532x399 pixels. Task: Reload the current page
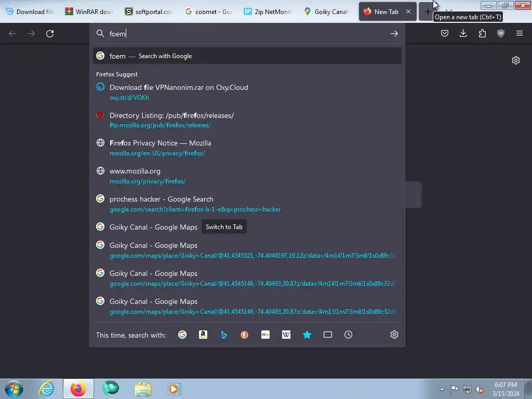[50, 34]
